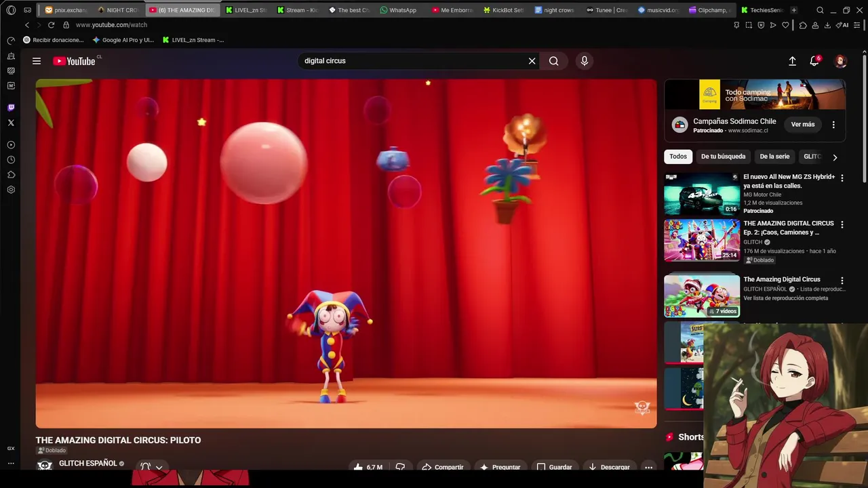Open the Todo camping Sodimac banner
Viewport: 868px width, 488px height.
tap(755, 94)
